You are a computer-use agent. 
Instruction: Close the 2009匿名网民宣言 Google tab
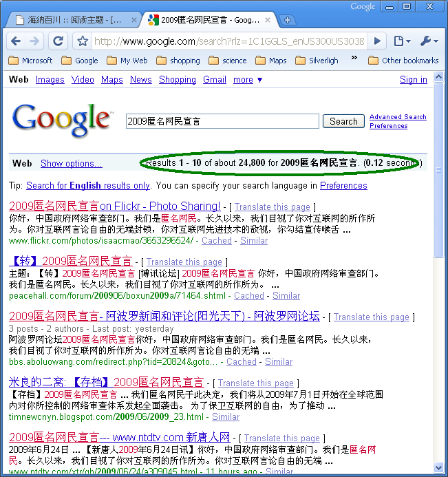point(267,20)
